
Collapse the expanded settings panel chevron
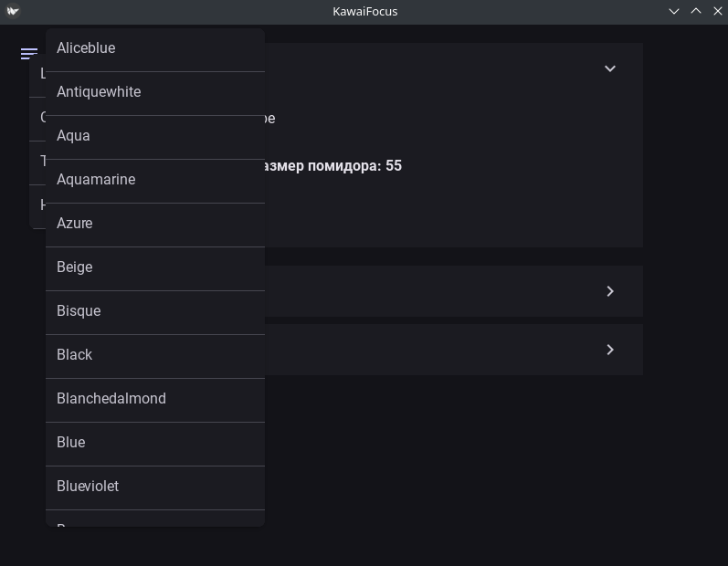click(x=609, y=68)
